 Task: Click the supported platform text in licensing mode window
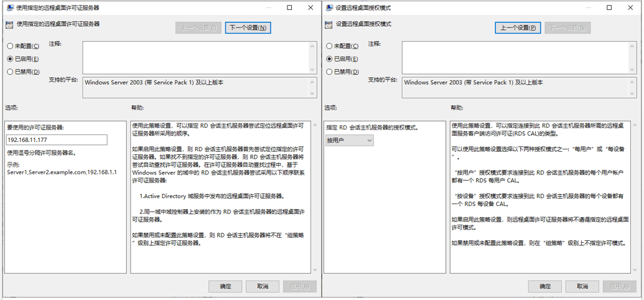474,82
